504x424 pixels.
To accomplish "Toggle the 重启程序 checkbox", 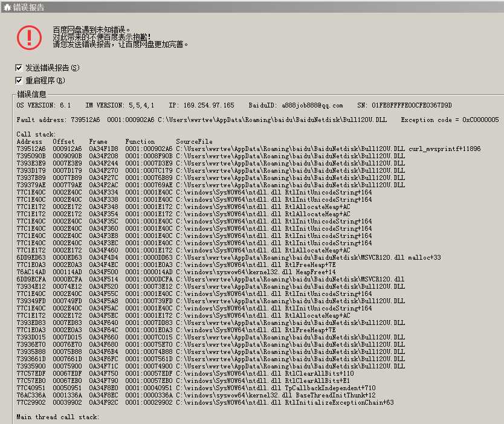I will (x=19, y=80).
